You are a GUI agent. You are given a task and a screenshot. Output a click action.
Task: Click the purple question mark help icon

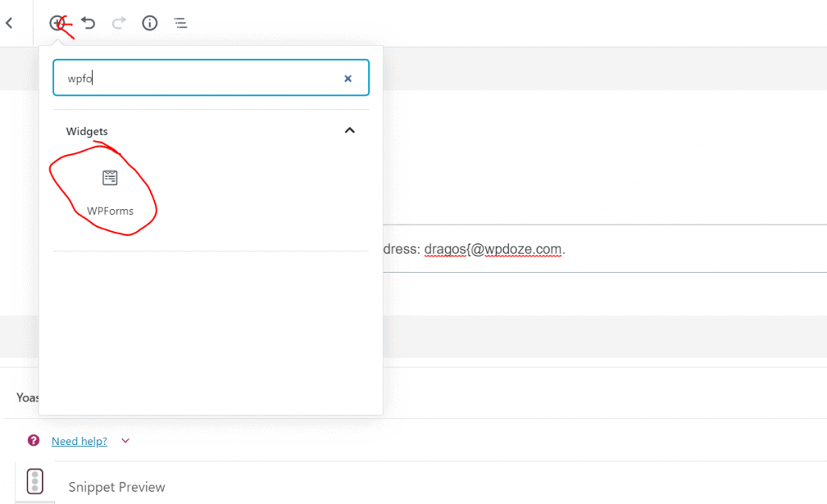click(33, 440)
